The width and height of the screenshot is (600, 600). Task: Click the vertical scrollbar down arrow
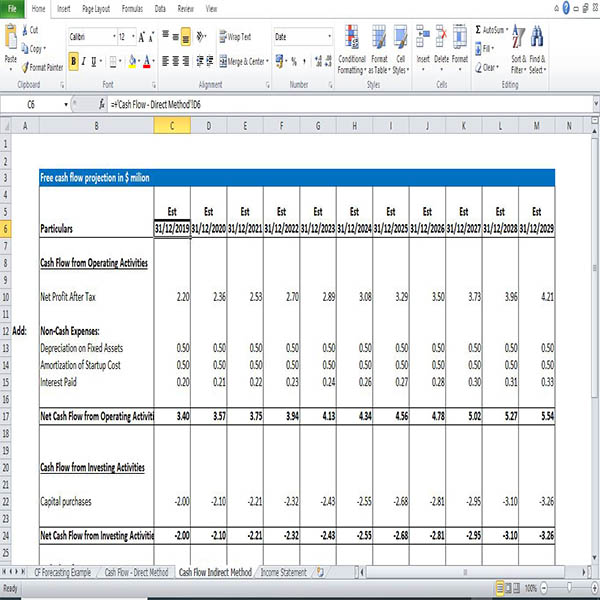(594, 557)
